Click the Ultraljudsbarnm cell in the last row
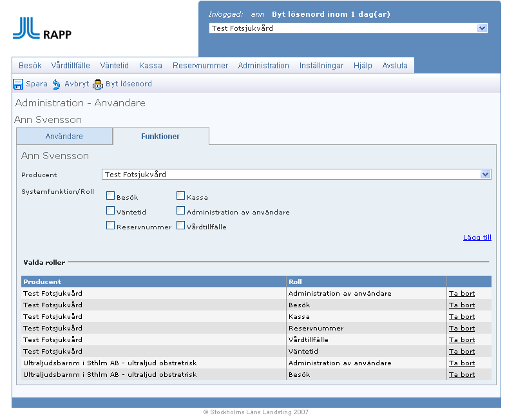This screenshot has height=420, width=516. tap(154, 374)
